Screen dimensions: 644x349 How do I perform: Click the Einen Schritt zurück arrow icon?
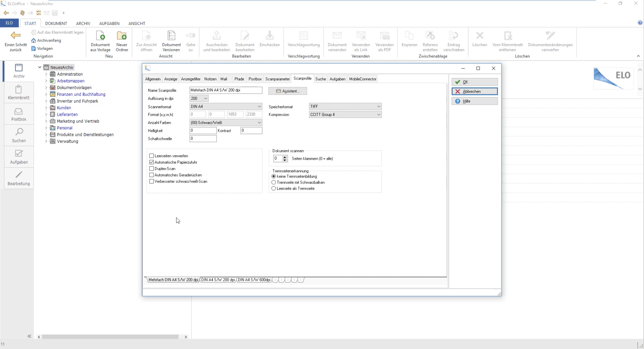(x=15, y=35)
